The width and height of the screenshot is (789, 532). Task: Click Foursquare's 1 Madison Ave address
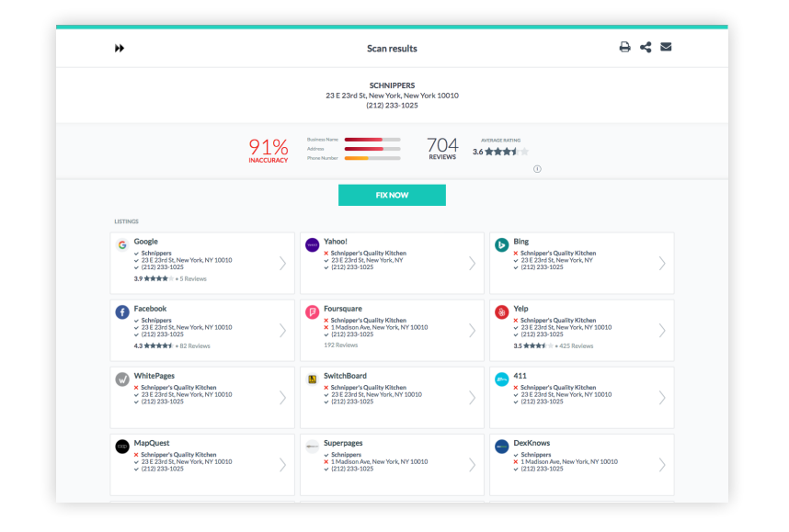380,327
